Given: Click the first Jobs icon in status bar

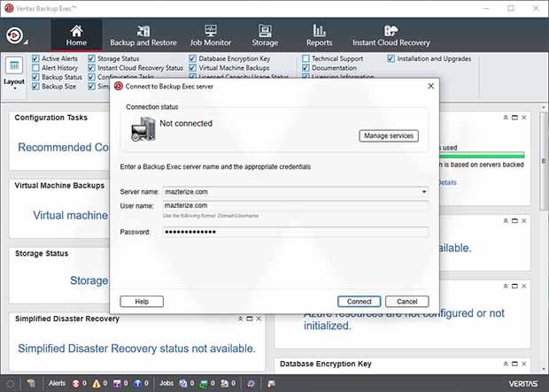Looking at the screenshot, I should point(183,384).
